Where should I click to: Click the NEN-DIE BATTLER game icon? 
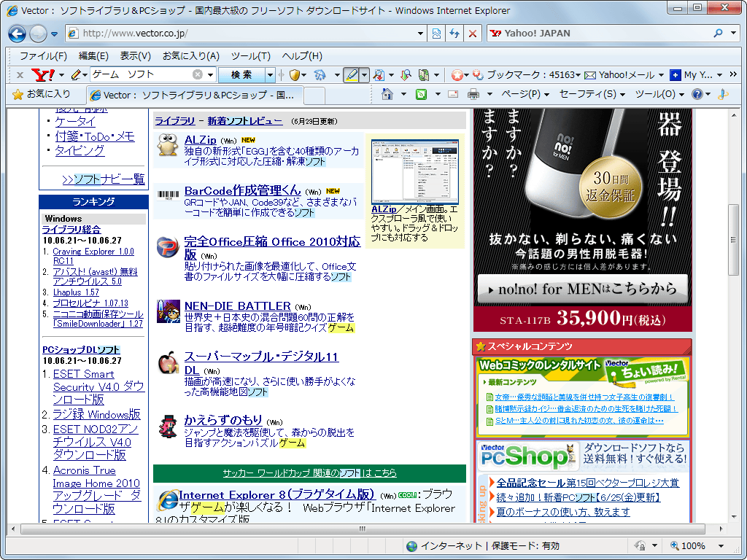coord(169,311)
